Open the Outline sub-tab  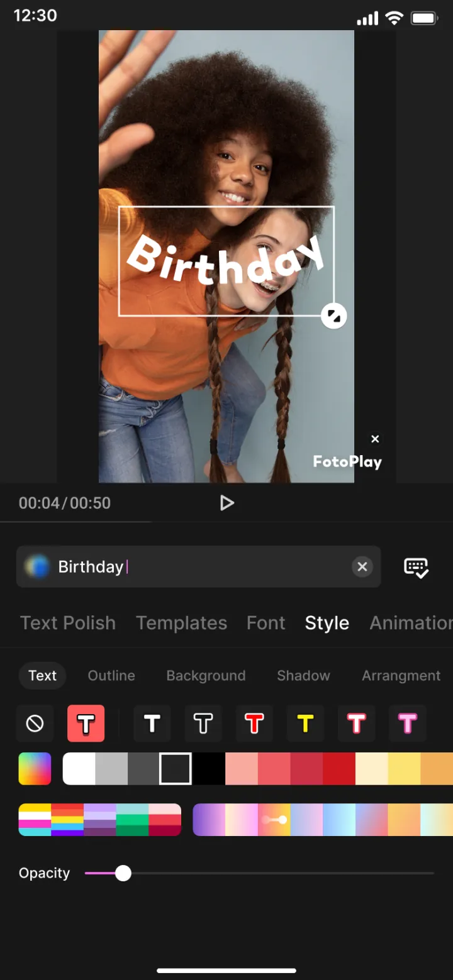(x=111, y=676)
